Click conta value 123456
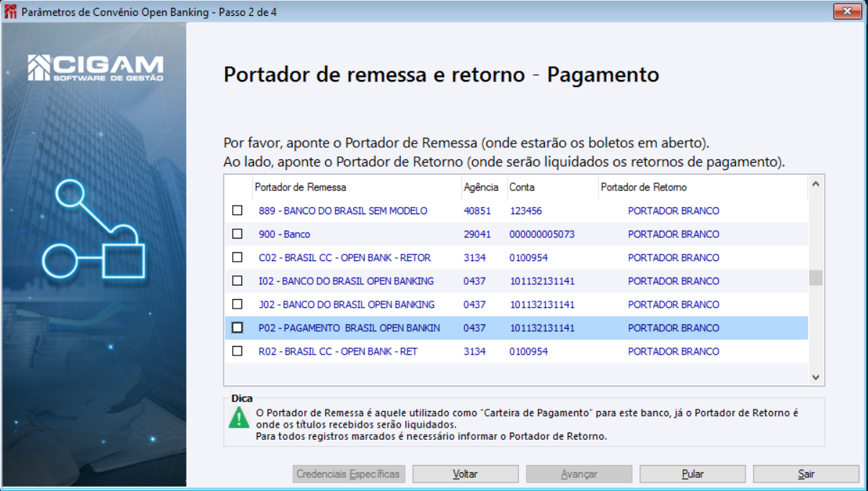The image size is (868, 491). click(x=526, y=211)
